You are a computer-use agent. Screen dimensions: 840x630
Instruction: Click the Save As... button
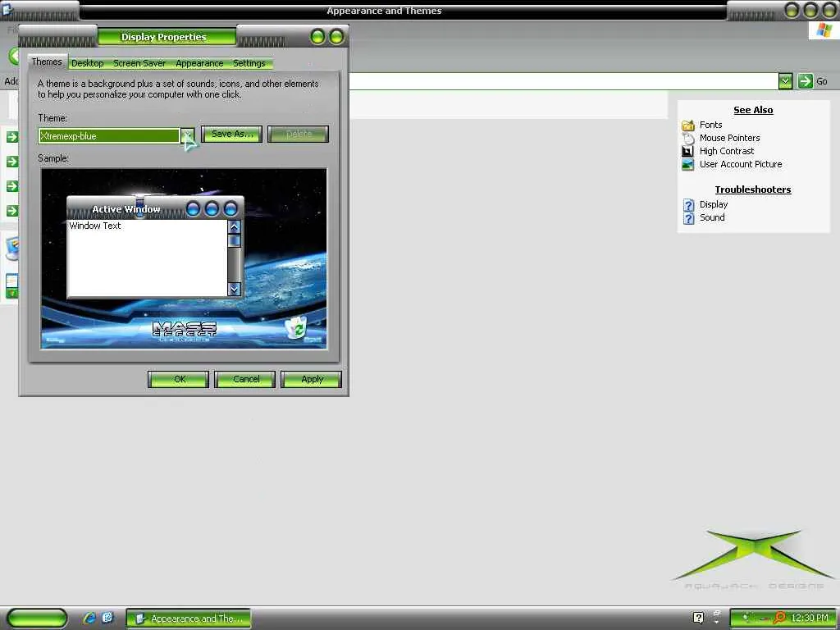232,134
